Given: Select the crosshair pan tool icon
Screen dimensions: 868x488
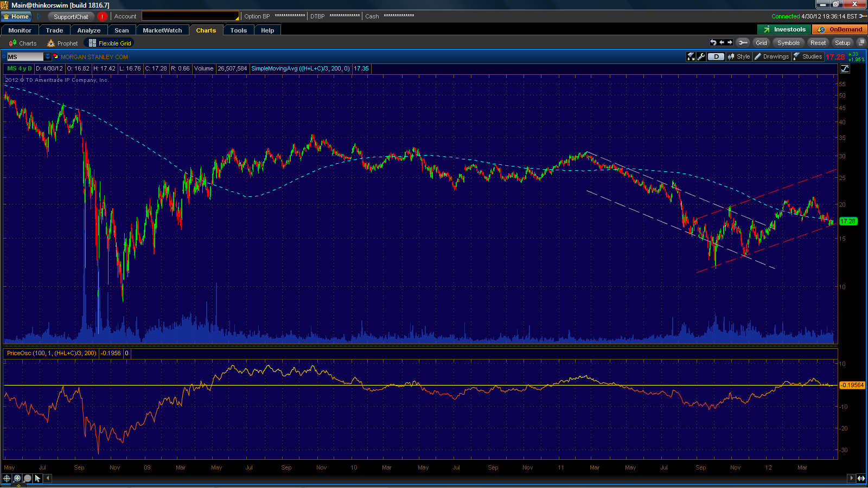Looking at the screenshot, I should click(7, 478).
